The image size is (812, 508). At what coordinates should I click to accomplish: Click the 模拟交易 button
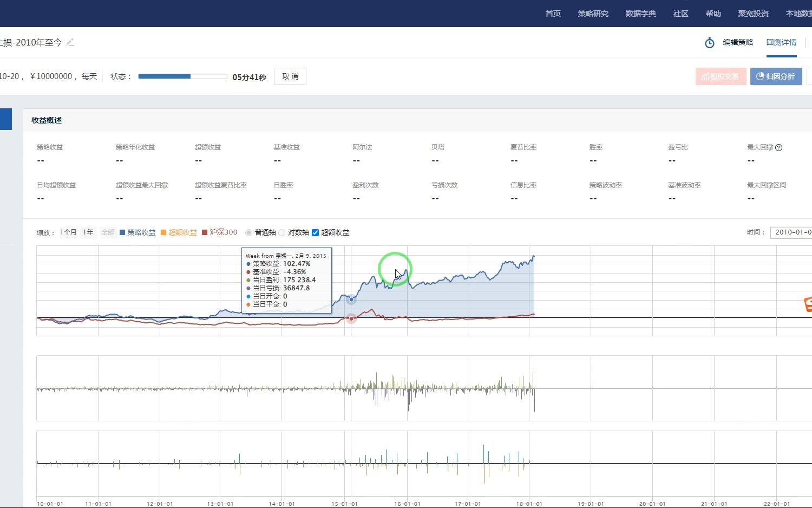coord(721,76)
